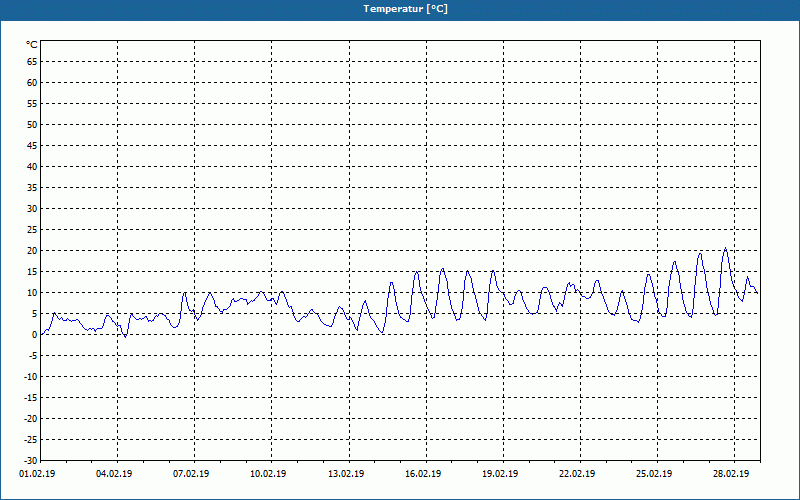The width and height of the screenshot is (800, 500).
Task: Click the 35 axis label
Action: point(32,188)
